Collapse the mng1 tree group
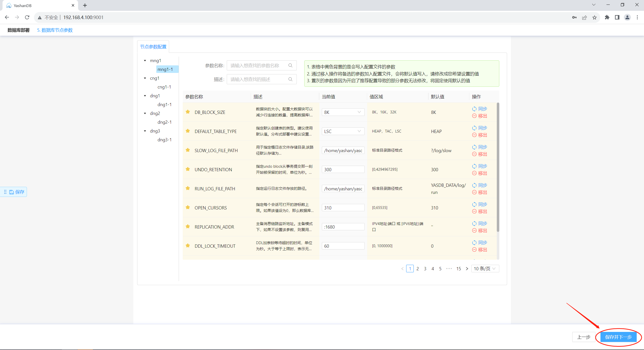Viewport: 644px width, 350px height. pos(145,61)
